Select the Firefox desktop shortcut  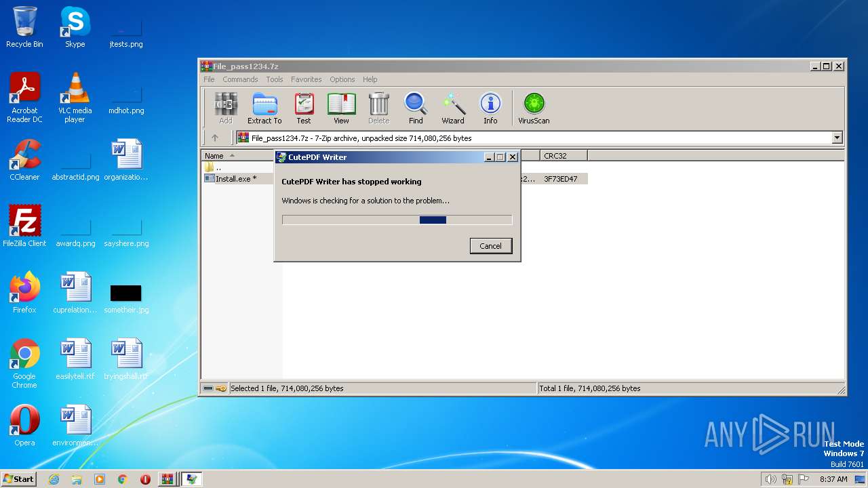point(24,293)
